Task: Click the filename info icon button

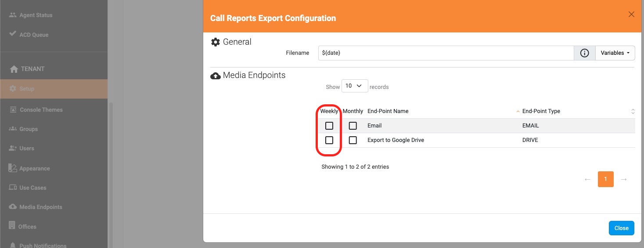Action: point(584,53)
